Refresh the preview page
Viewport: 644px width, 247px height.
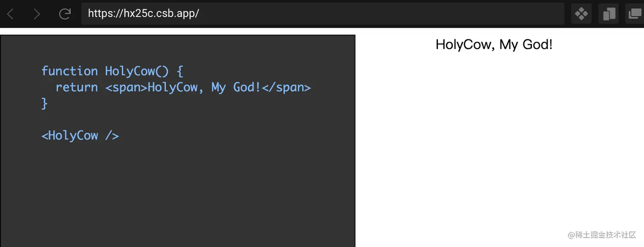tap(65, 14)
